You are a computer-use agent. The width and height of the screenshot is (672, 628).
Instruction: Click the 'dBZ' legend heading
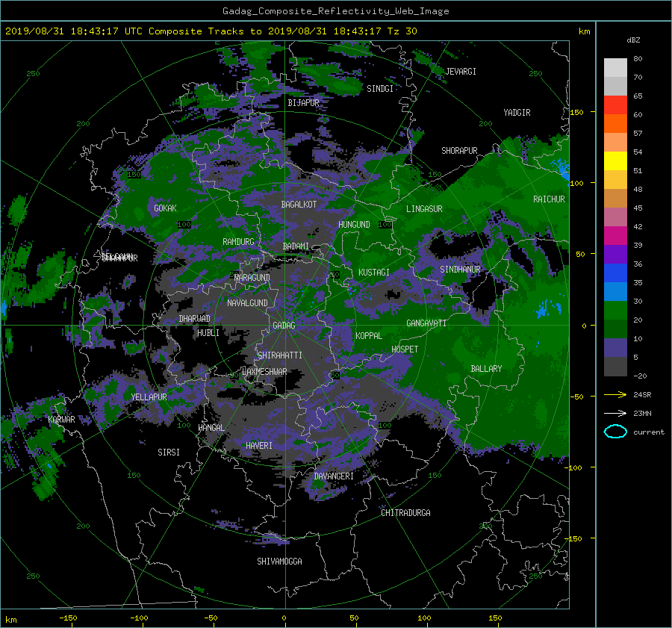coord(633,40)
